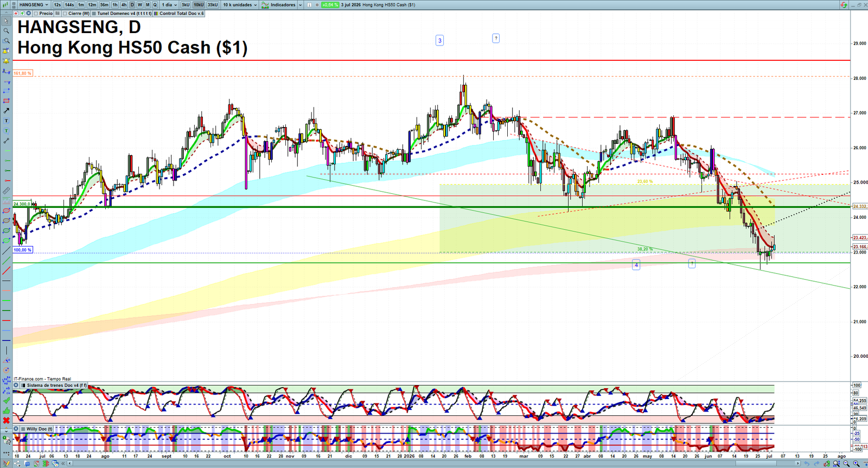Image resolution: width=868 pixels, height=468 pixels.
Task: Click zoom in magnifier at bottom right
Action: click(x=857, y=464)
